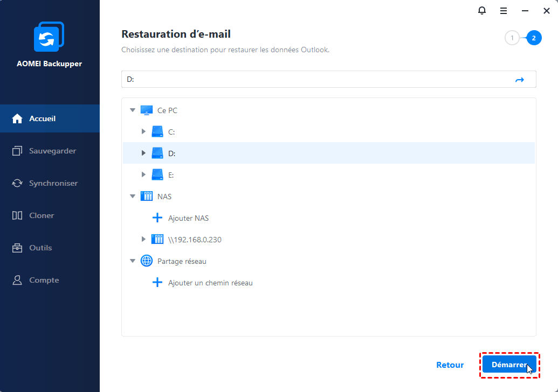
Task: Click the NAS server icon
Action: pyautogui.click(x=147, y=196)
